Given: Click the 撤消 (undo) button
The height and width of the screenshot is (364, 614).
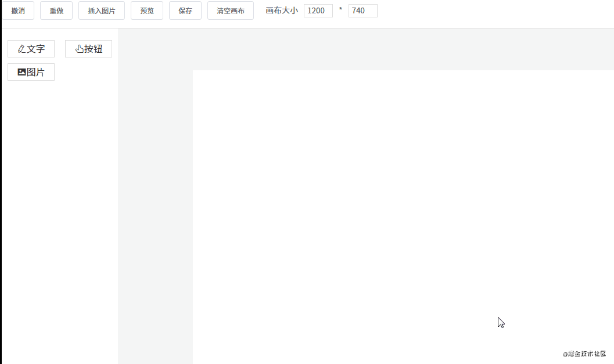Looking at the screenshot, I should pyautogui.click(x=18, y=10).
